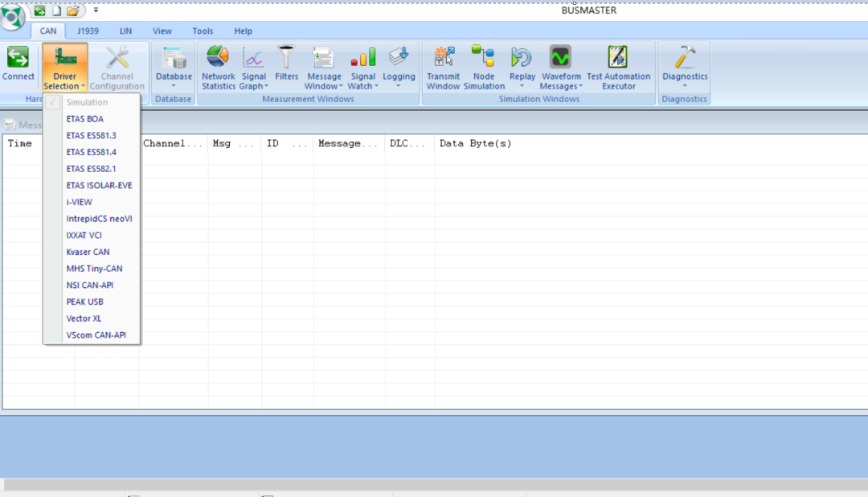Click the Channel column header
This screenshot has height=497, width=868.
tap(173, 143)
